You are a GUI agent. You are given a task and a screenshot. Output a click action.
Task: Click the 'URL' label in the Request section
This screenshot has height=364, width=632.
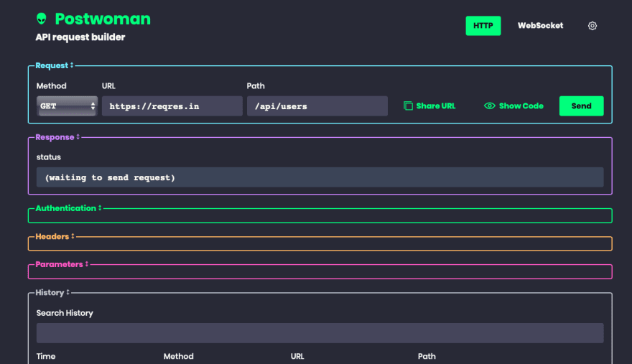[x=108, y=86]
